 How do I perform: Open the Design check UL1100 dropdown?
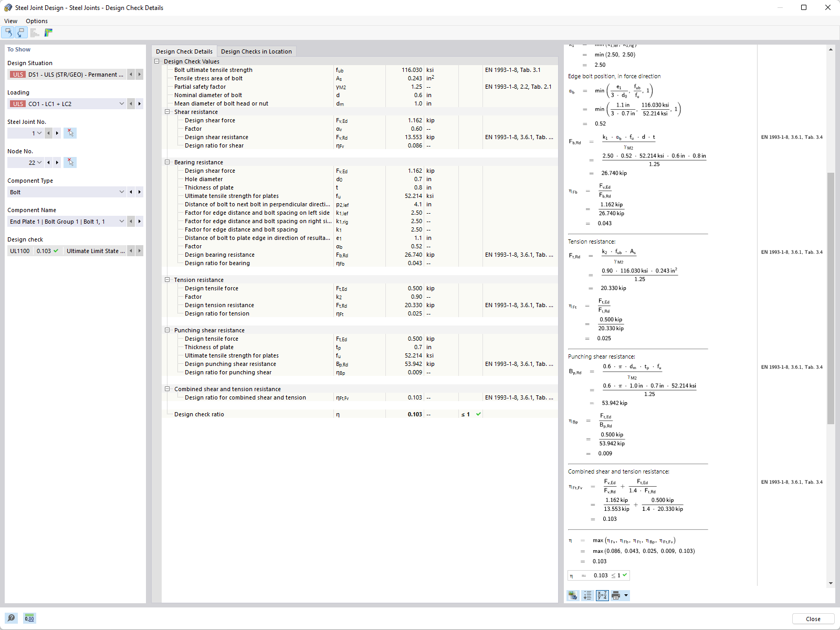[67, 251]
